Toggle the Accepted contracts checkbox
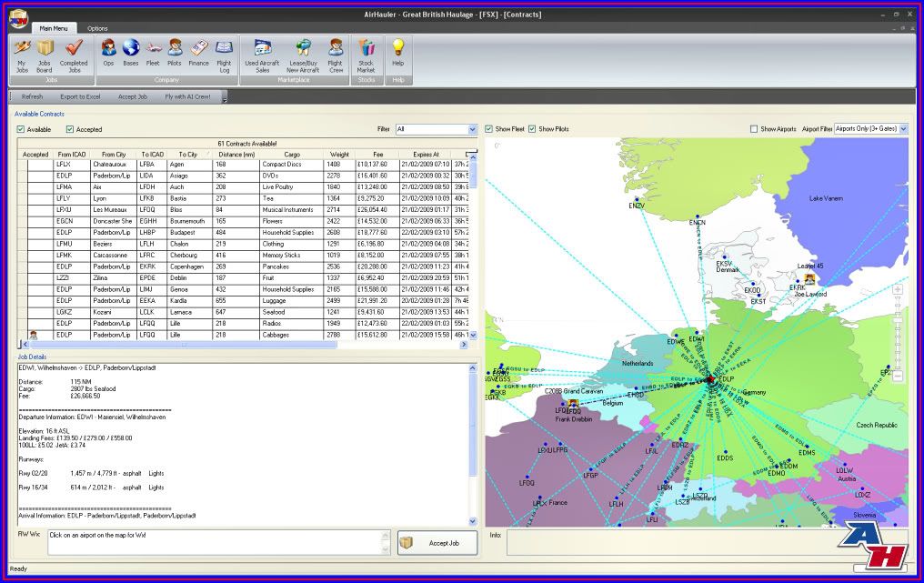Viewport: 924px width, 583px height. pyautogui.click(x=69, y=129)
